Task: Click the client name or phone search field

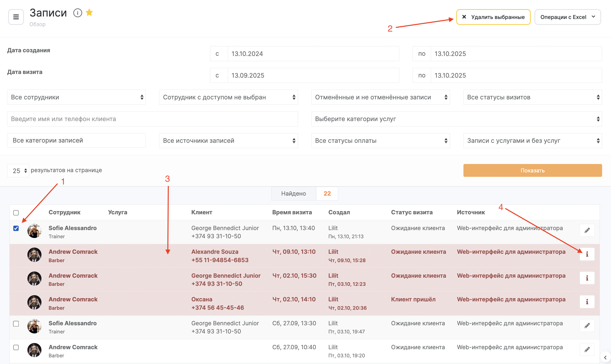Action: pyautogui.click(x=153, y=119)
